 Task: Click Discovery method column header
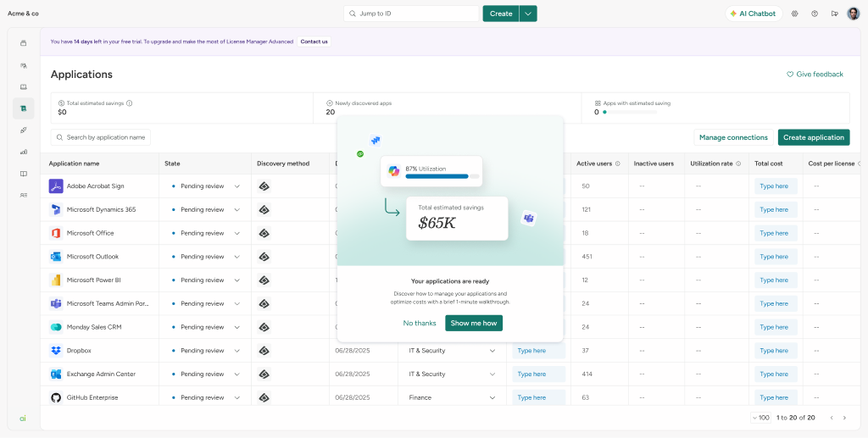pyautogui.click(x=283, y=164)
